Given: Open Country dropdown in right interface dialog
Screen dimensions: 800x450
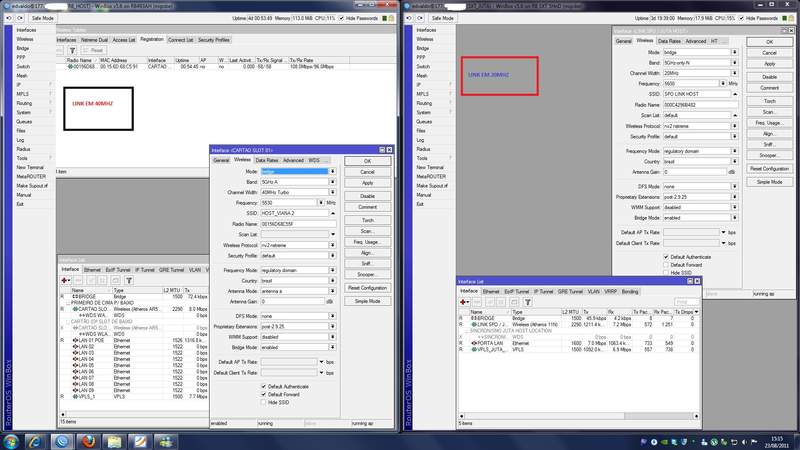Looking at the screenshot, I should click(735, 161).
